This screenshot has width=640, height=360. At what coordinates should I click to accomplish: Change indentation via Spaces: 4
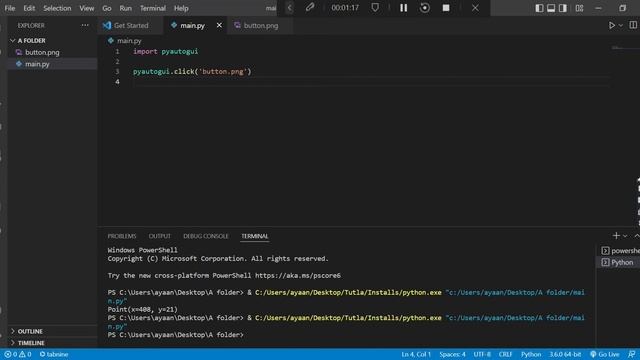click(452, 354)
